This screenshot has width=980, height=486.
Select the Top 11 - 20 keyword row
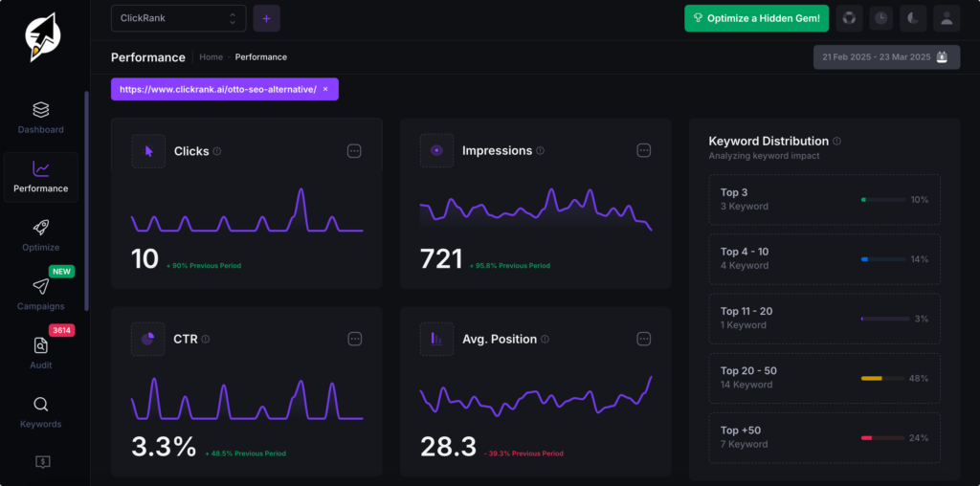824,319
